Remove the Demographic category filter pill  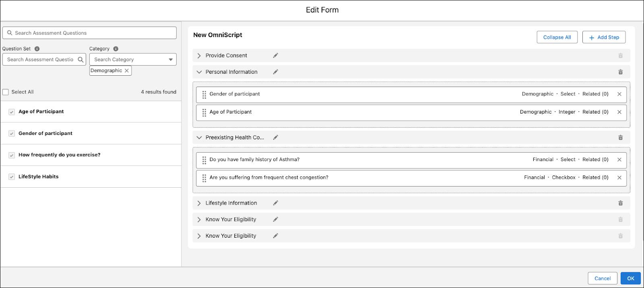(x=126, y=70)
